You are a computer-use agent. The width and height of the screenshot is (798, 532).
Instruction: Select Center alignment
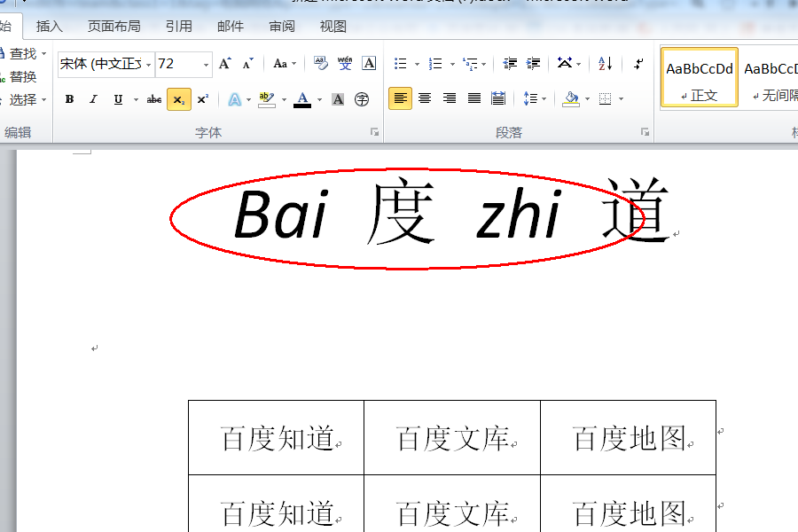(x=425, y=98)
